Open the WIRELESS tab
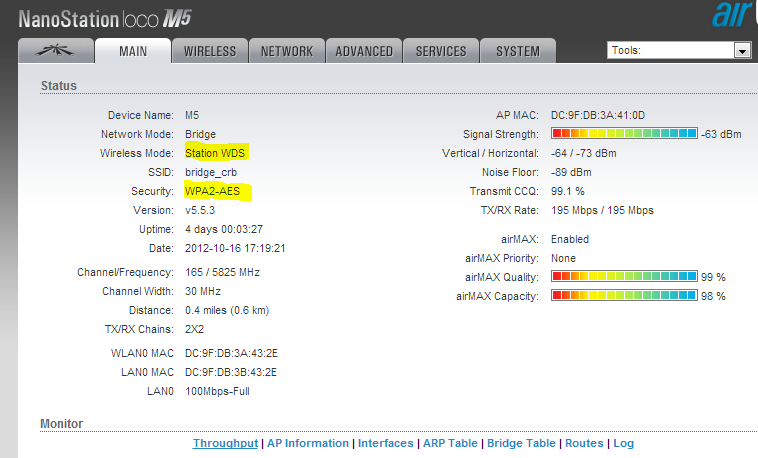The width and height of the screenshot is (758, 458). (x=210, y=51)
